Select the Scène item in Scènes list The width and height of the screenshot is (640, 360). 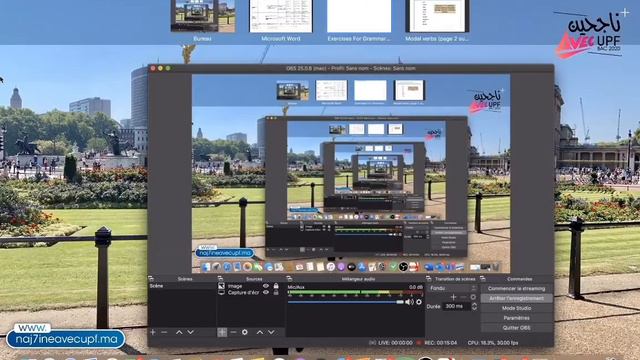coord(182,286)
